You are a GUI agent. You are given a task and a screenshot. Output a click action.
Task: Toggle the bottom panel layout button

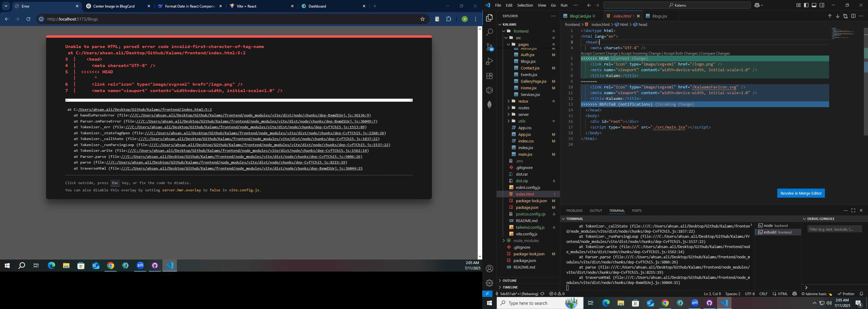(814, 5)
